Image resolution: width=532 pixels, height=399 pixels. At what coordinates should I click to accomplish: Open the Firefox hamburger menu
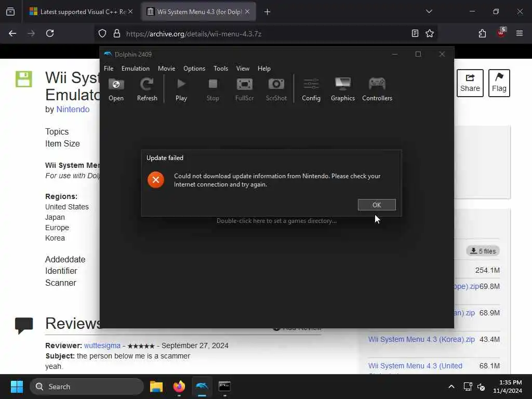(x=519, y=33)
